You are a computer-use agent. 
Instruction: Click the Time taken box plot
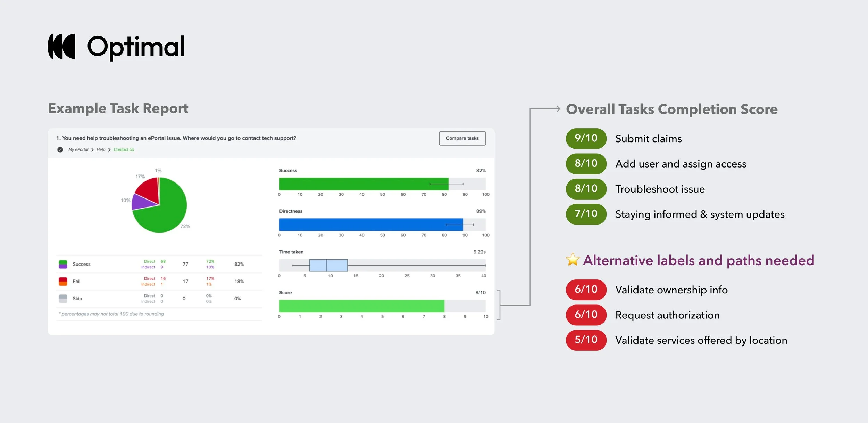point(328,265)
